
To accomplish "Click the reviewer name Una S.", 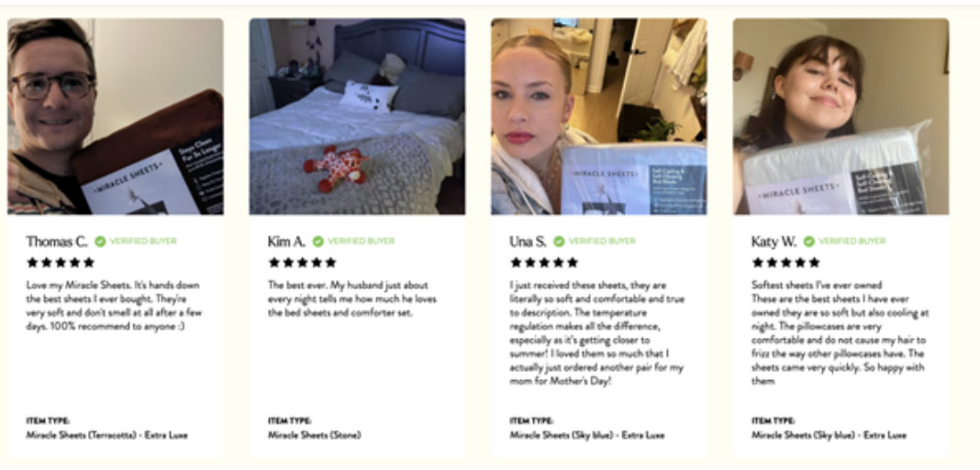I will [x=529, y=241].
